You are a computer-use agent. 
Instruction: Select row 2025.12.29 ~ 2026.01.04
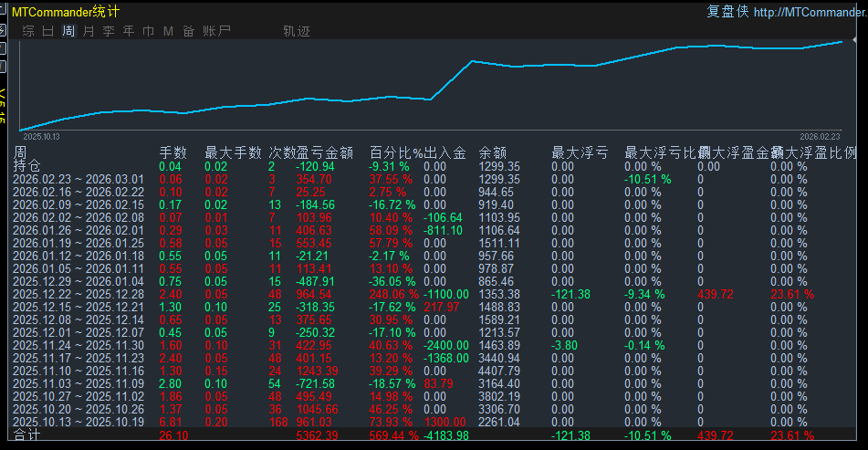click(78, 281)
